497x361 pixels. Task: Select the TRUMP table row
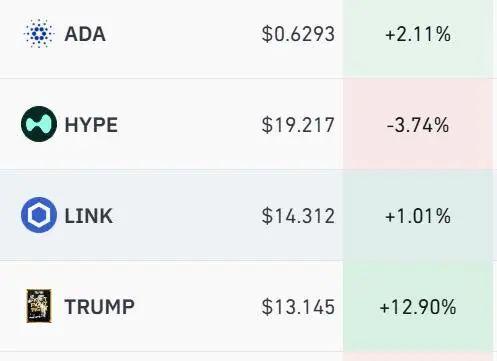[x=248, y=306]
